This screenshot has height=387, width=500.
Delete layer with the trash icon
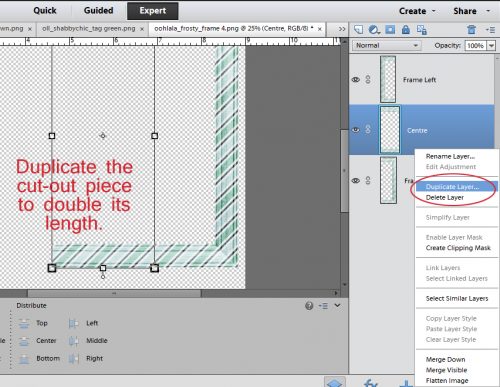(471, 30)
